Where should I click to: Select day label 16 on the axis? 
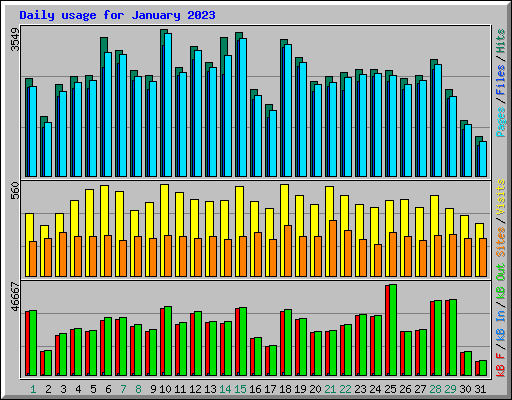coord(255,389)
